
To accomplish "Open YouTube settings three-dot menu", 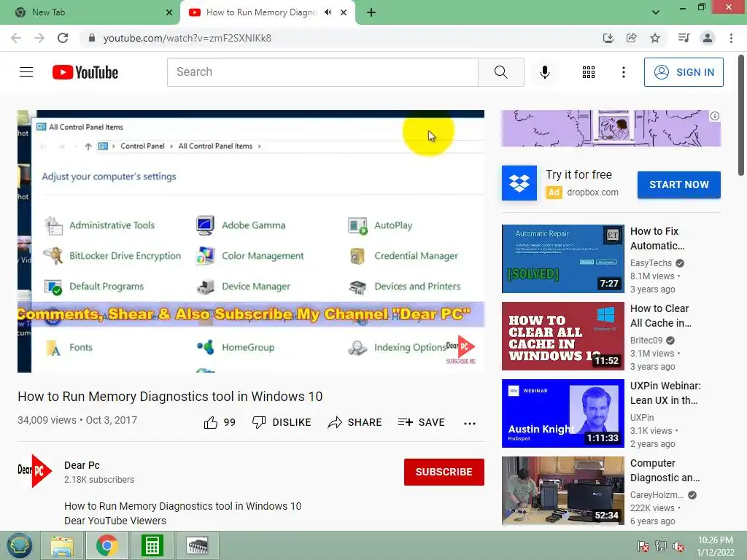I will [x=623, y=72].
